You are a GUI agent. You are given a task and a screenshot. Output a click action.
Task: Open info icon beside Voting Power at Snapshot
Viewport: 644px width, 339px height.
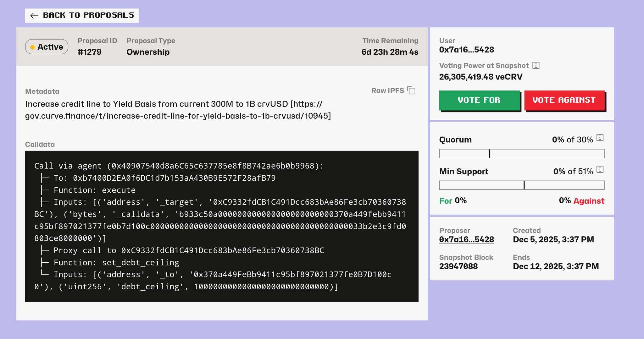536,65
